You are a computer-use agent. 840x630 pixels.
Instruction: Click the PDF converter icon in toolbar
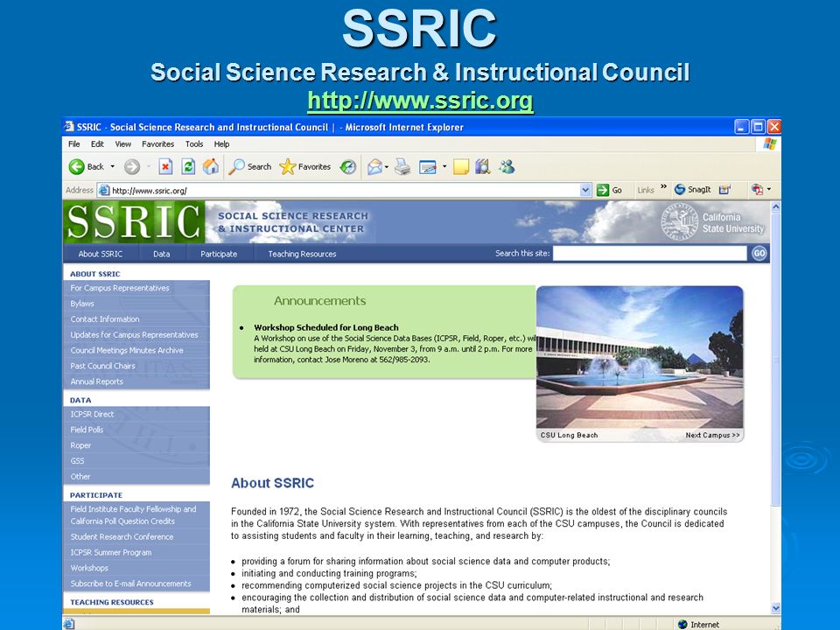[756, 190]
